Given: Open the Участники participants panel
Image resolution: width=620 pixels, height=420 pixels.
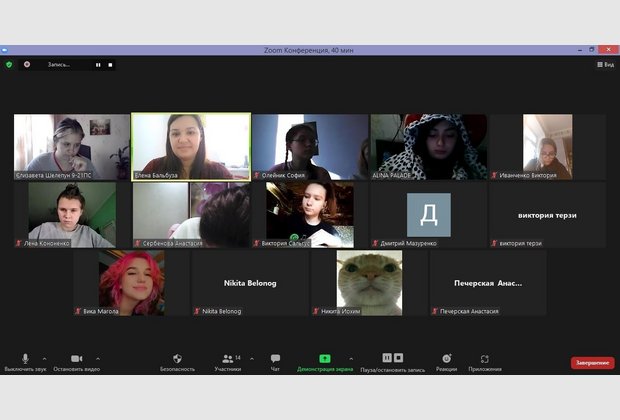Looking at the screenshot, I should pos(228,362).
